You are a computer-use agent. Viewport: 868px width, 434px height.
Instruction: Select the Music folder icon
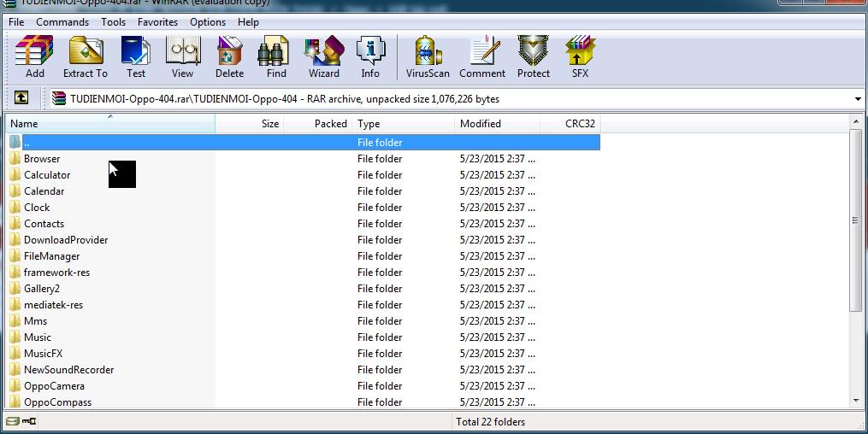pos(15,337)
